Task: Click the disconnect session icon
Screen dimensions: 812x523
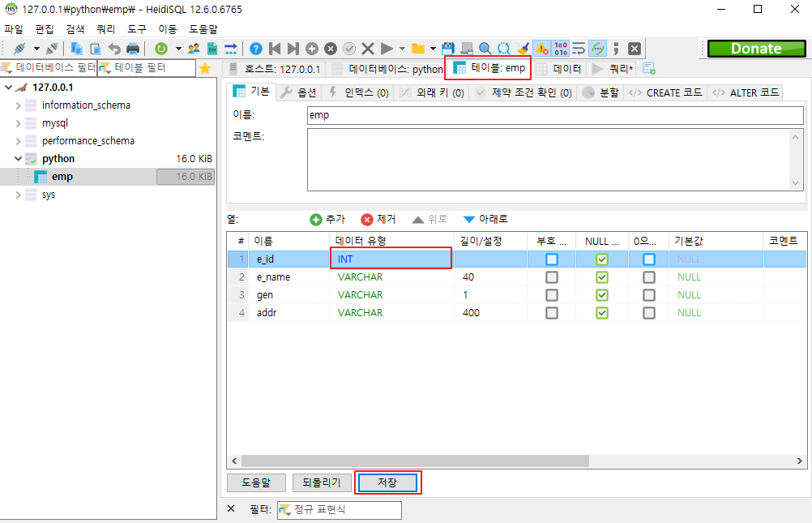Action: click(52, 49)
